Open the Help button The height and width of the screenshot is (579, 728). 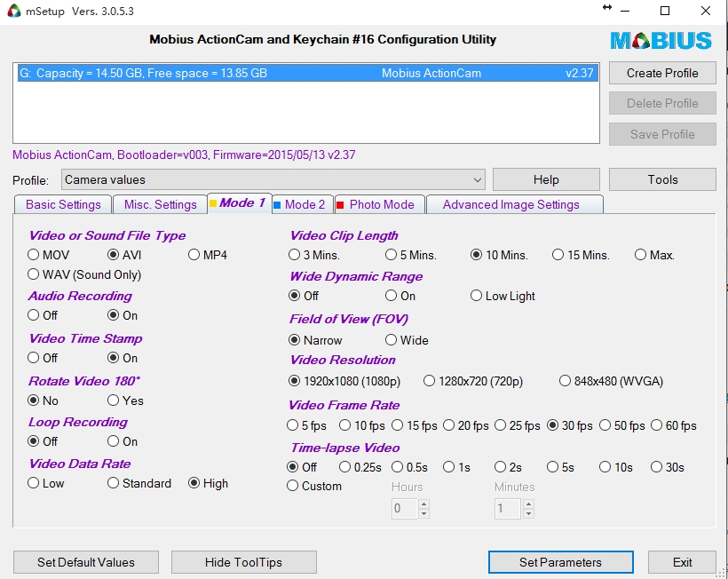546,179
